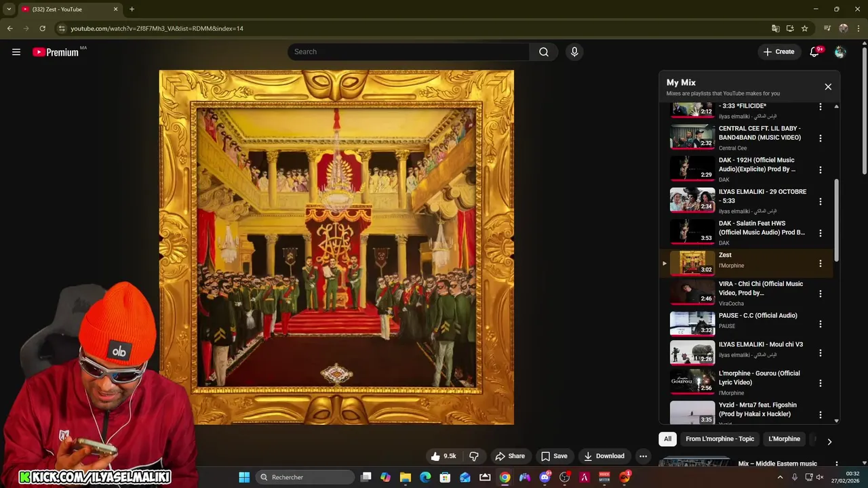The width and height of the screenshot is (868, 488).
Task: Open browser media controls icon
Action: [827, 28]
